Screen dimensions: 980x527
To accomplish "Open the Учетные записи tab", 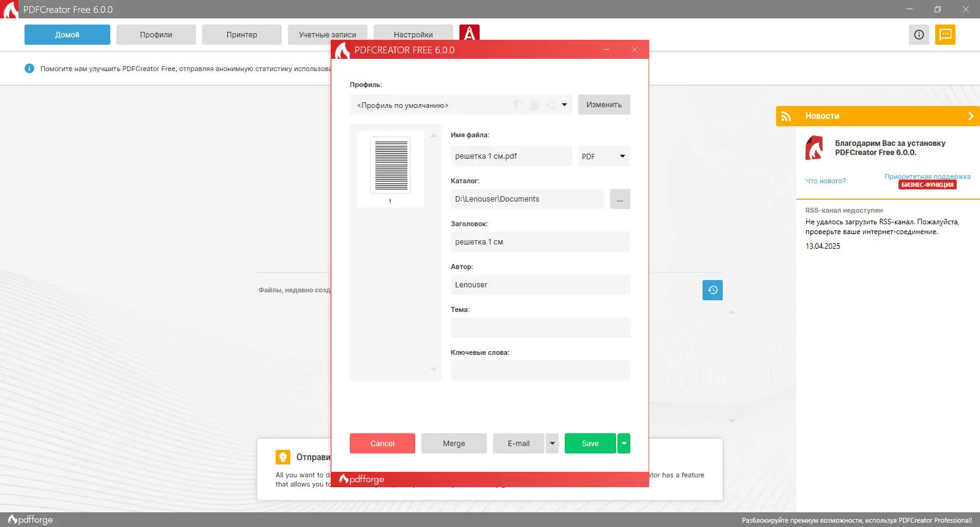I will pyautogui.click(x=328, y=34).
